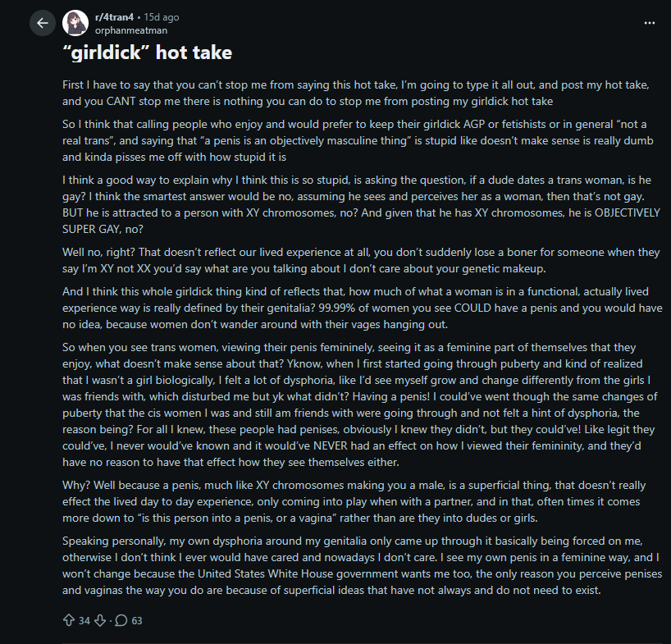Open the orphanmeatman user profile
Screen dimensions: 671x644
tap(131, 30)
